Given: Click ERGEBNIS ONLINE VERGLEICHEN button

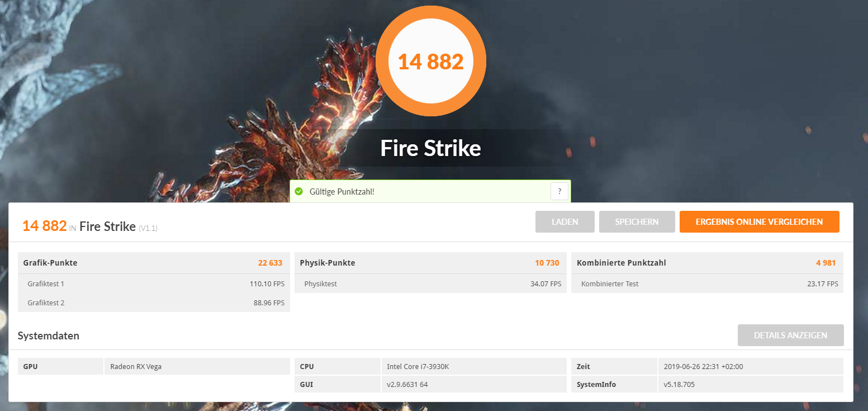Looking at the screenshot, I should tap(759, 221).
